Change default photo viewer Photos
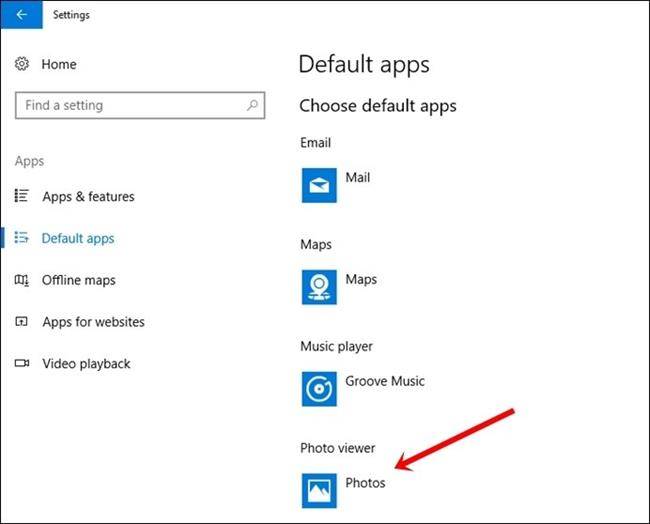650x524 pixels. [365, 483]
